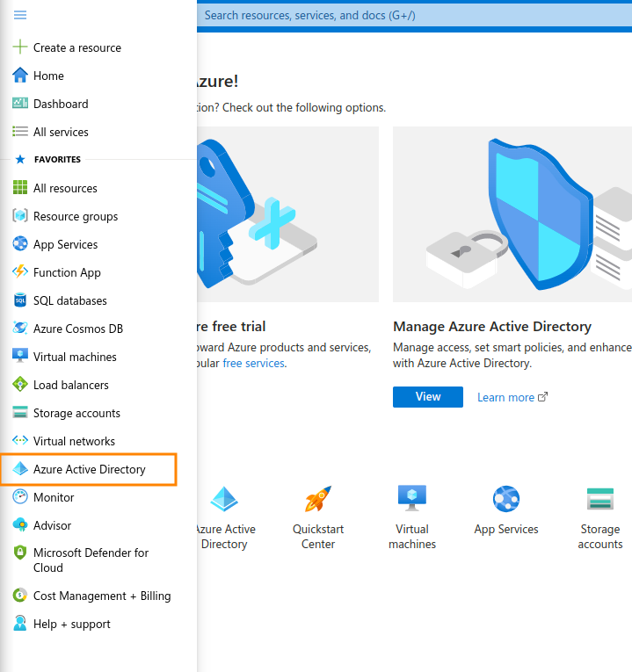Image resolution: width=632 pixels, height=672 pixels.
Task: Click the search resources input field
Action: click(413, 16)
